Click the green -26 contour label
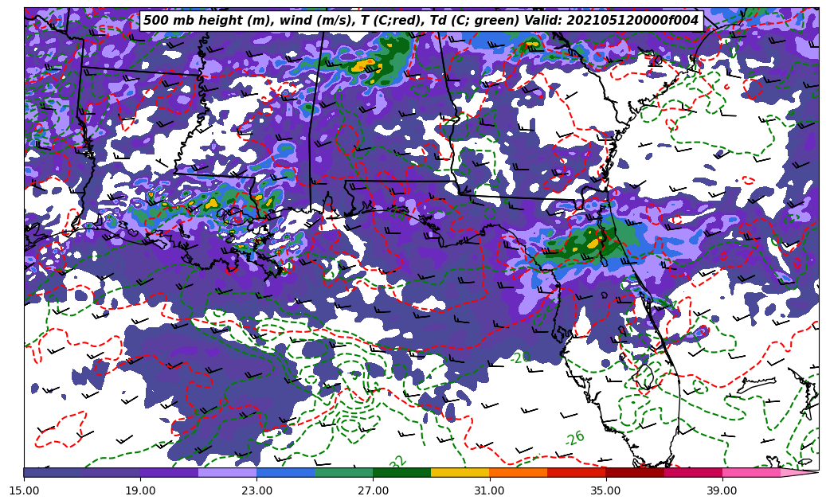This screenshot has width=826, height=504. [x=574, y=438]
